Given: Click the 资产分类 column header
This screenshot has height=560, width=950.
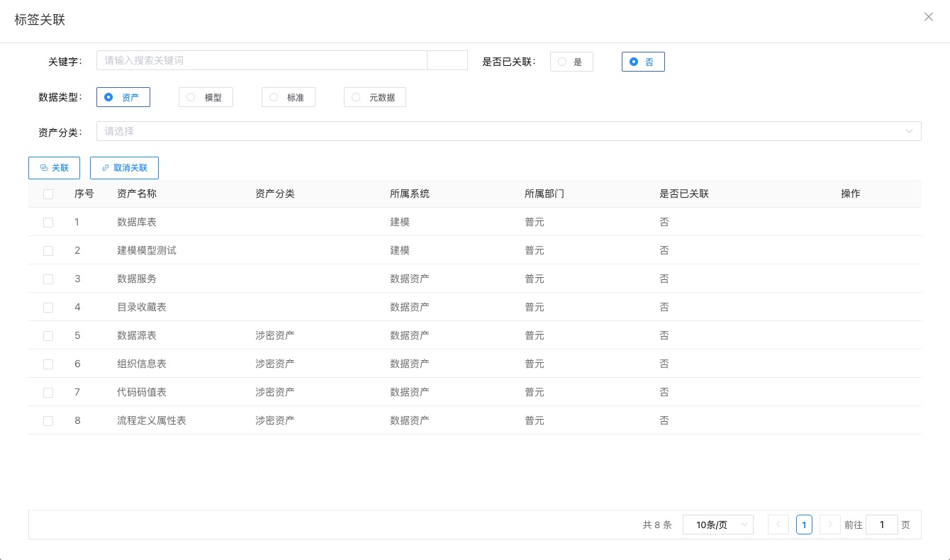Looking at the screenshot, I should coord(275,194).
